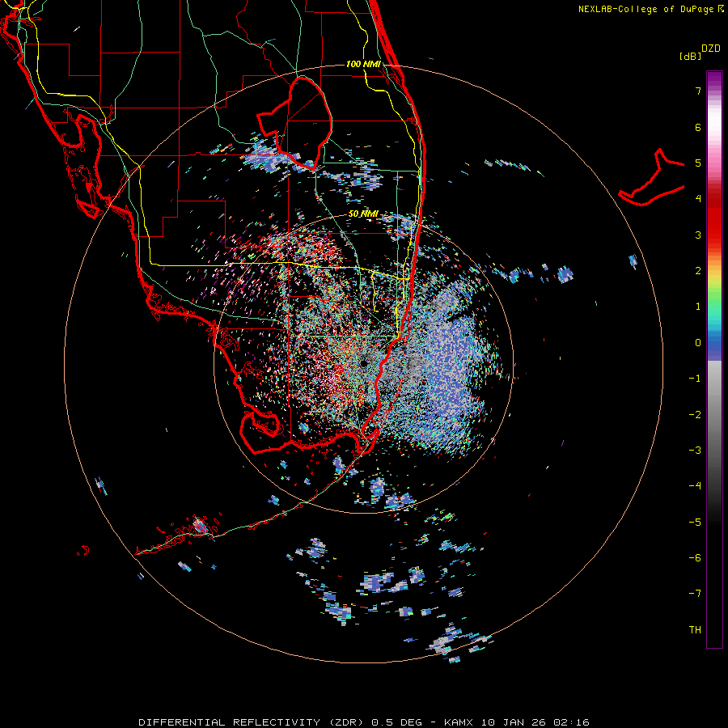Select the 2 value on the color scale

pyautogui.click(x=698, y=271)
